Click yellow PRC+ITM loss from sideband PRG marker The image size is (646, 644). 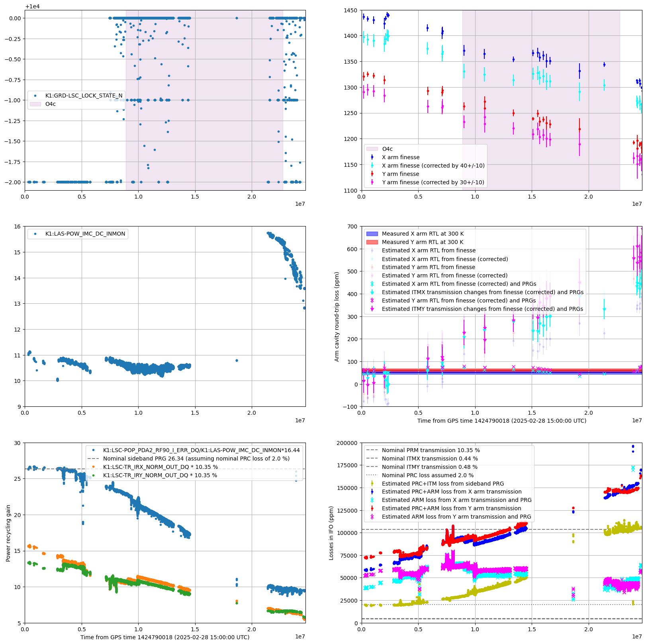(x=372, y=484)
